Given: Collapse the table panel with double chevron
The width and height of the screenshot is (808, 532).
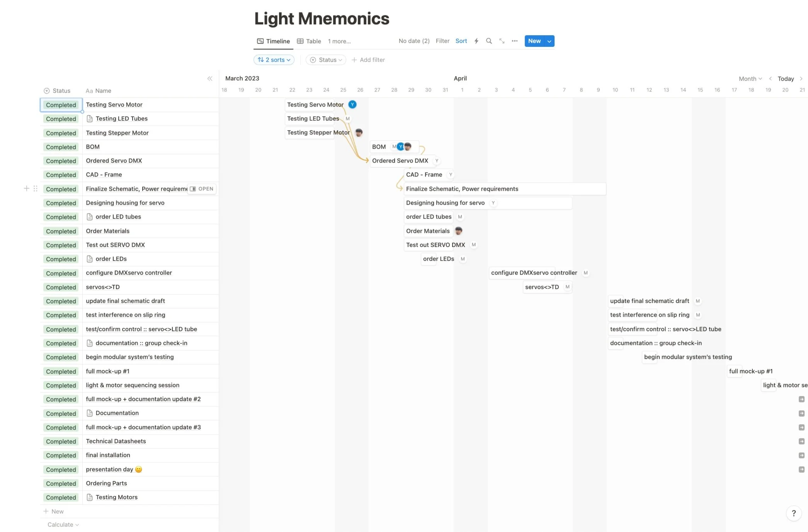Looking at the screenshot, I should point(210,79).
